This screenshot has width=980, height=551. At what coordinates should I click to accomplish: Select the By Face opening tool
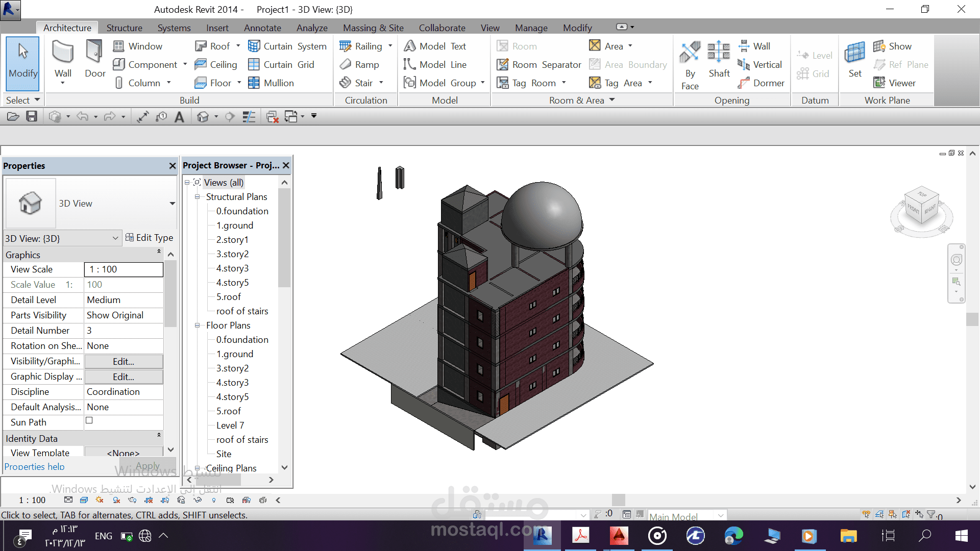pyautogui.click(x=690, y=65)
